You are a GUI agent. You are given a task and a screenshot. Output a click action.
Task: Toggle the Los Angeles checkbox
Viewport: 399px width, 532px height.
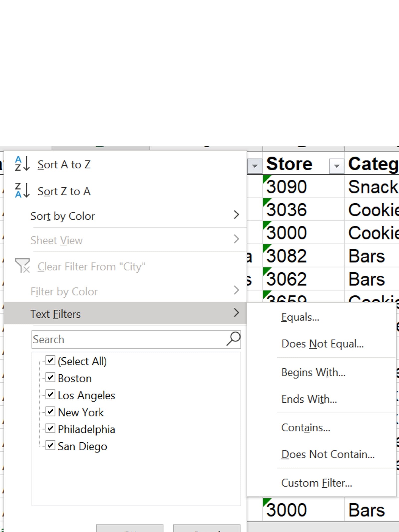click(x=50, y=395)
